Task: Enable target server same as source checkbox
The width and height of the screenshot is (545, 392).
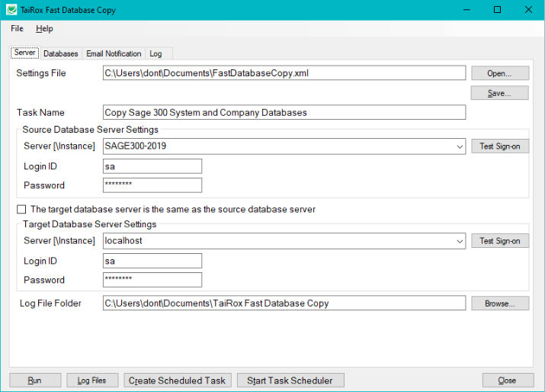Action: 21,209
